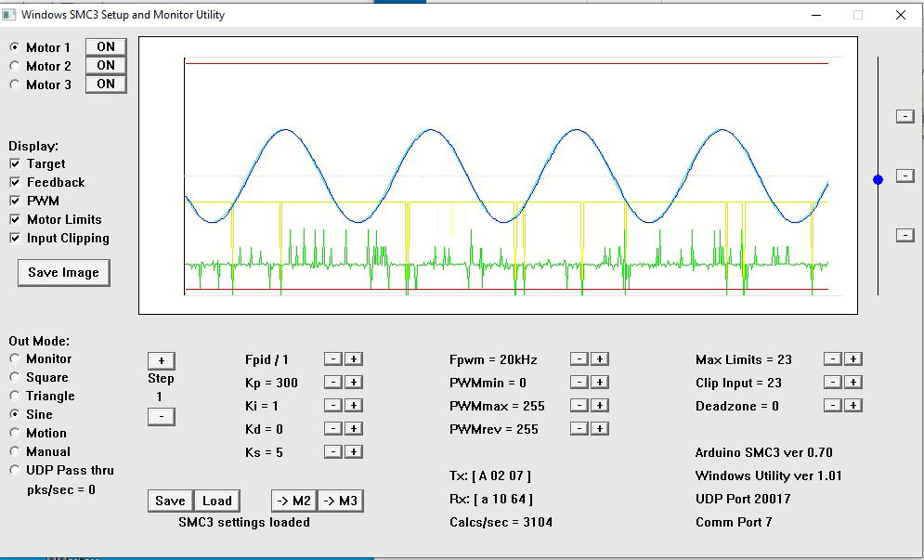This screenshot has width=924, height=560.
Task: Disable the Input Clipping display checkbox
Action: pyautogui.click(x=15, y=239)
